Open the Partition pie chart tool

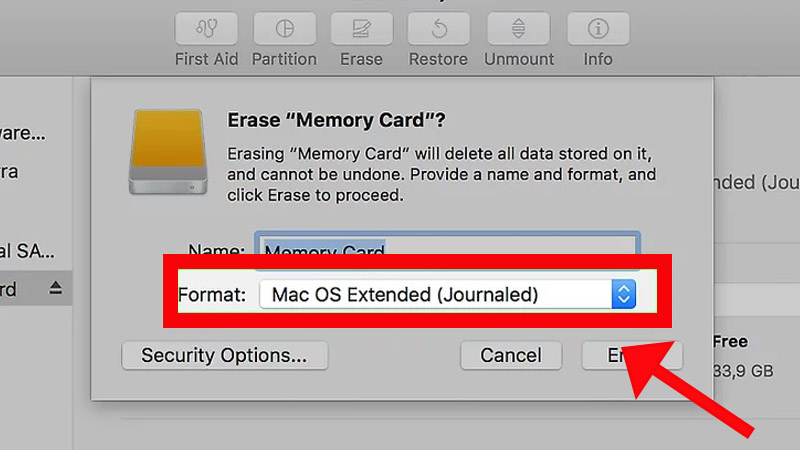pos(284,26)
